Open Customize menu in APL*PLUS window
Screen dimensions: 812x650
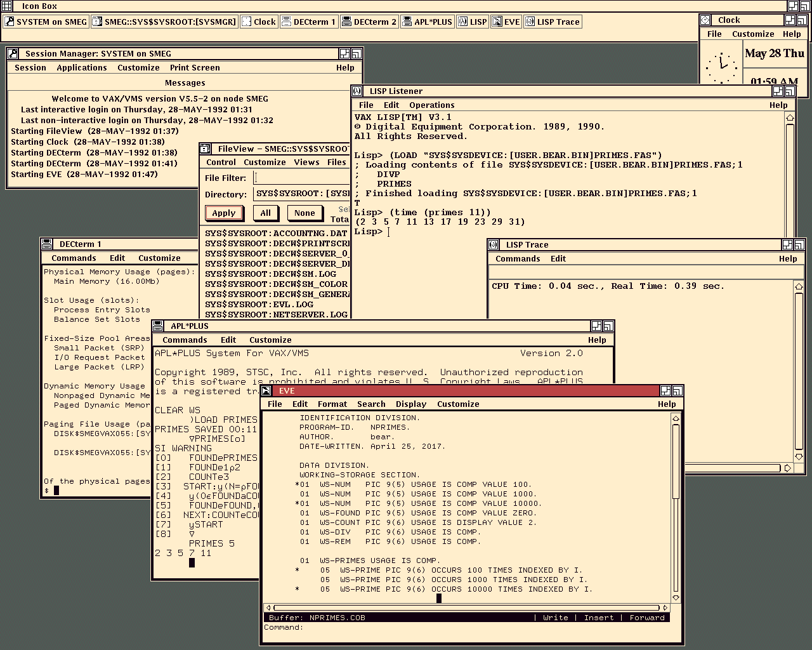[270, 340]
